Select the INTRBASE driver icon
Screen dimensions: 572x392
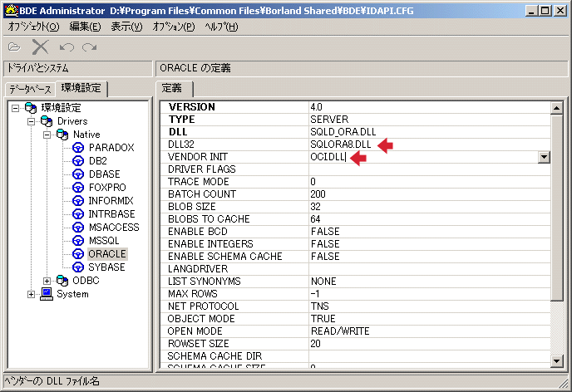pyautogui.click(x=78, y=213)
